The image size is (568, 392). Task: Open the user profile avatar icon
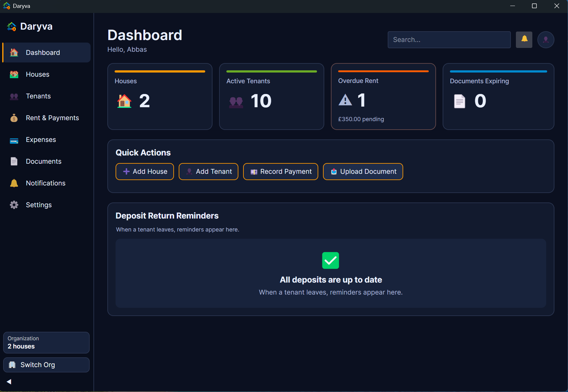[546, 39]
